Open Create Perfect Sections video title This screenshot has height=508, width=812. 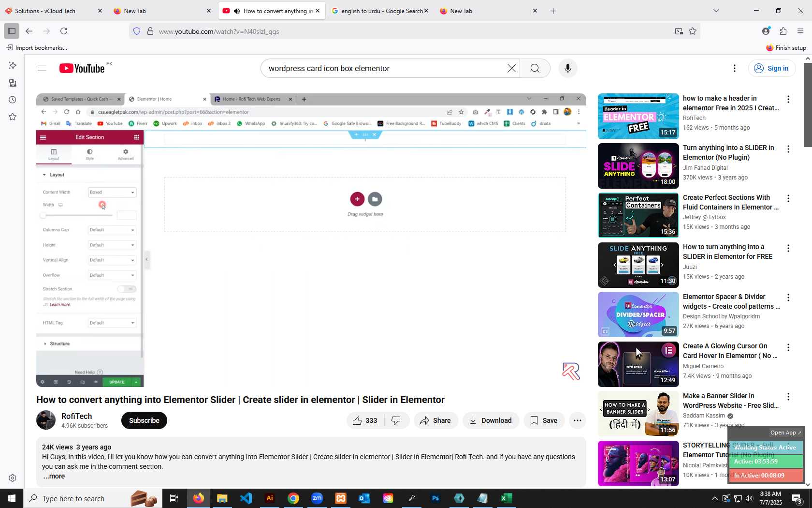[x=730, y=202]
